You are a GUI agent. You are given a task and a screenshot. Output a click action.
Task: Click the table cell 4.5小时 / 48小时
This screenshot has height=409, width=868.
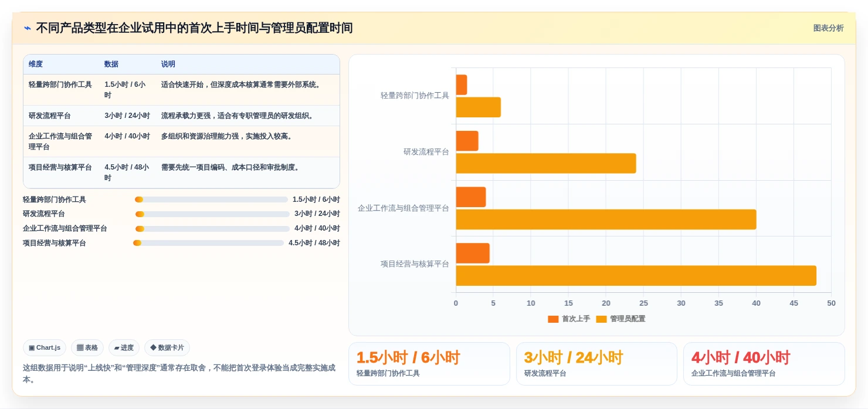point(127,173)
